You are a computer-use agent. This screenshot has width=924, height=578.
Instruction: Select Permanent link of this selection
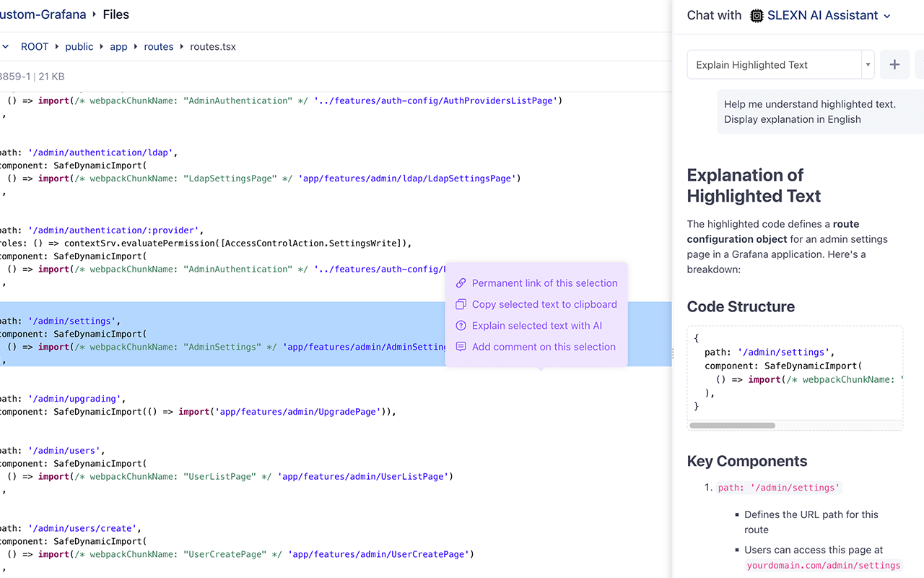coord(545,283)
